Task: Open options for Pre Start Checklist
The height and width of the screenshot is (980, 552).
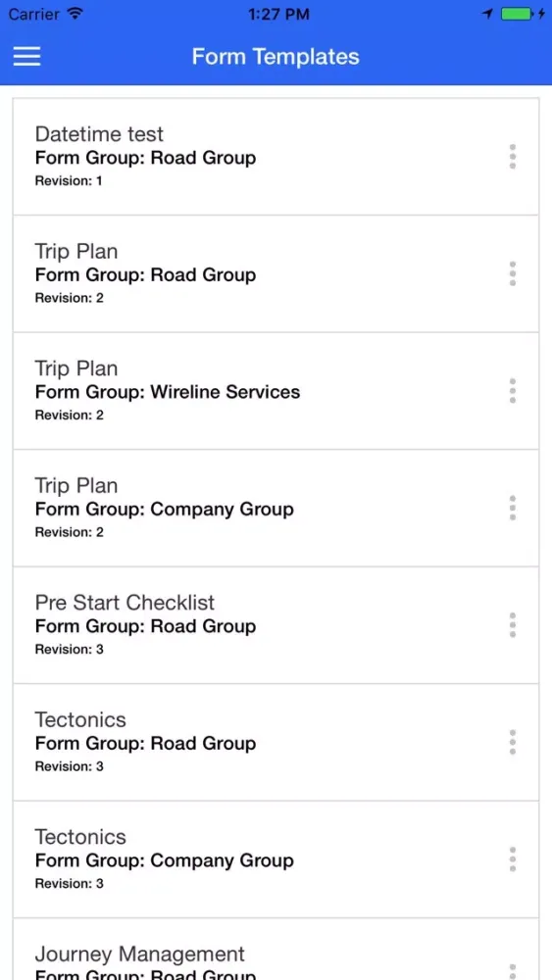Action: click(x=513, y=625)
